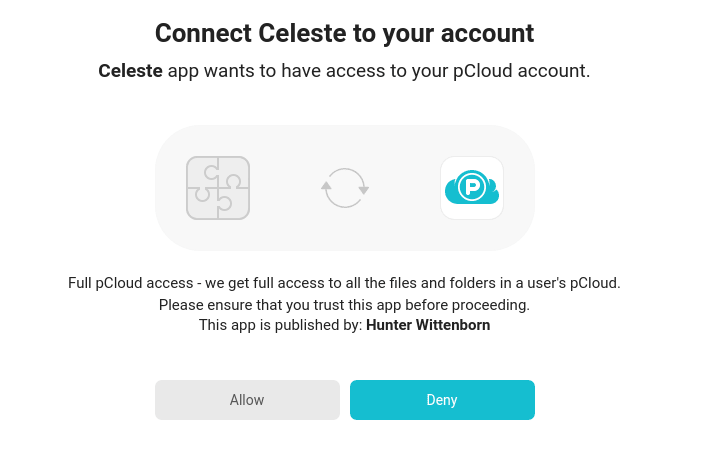
Task: Click the 'Connect Celeste to your account' heading
Action: [x=344, y=33]
